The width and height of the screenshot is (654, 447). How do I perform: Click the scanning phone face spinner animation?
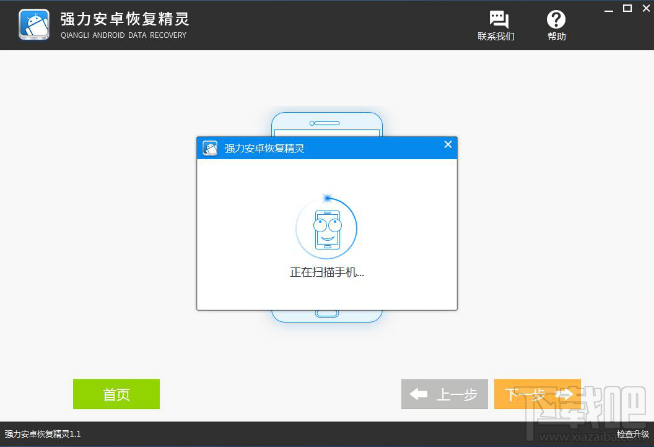pyautogui.click(x=327, y=228)
